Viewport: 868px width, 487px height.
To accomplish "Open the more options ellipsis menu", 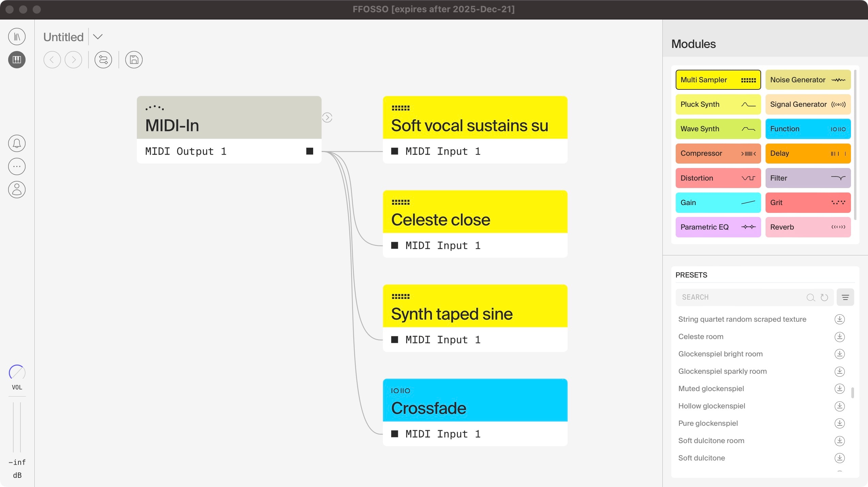I will (17, 166).
